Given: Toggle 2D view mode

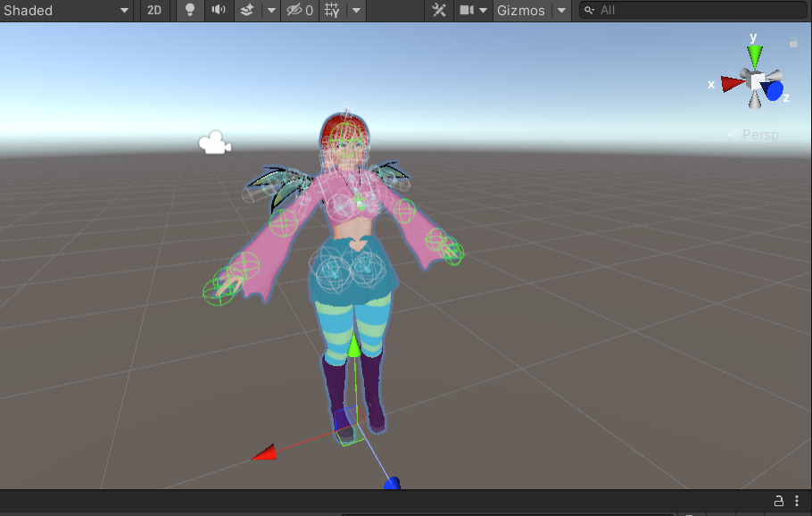Looking at the screenshot, I should tap(153, 11).
